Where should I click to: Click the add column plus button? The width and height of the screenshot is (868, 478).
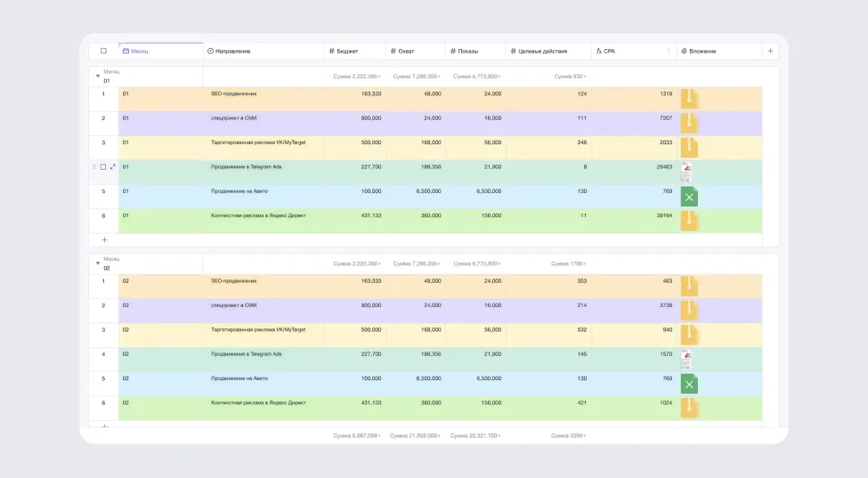770,52
